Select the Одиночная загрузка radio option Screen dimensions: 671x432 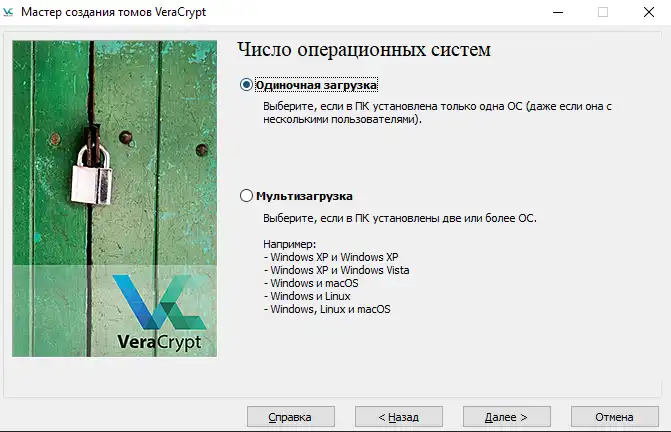point(246,85)
